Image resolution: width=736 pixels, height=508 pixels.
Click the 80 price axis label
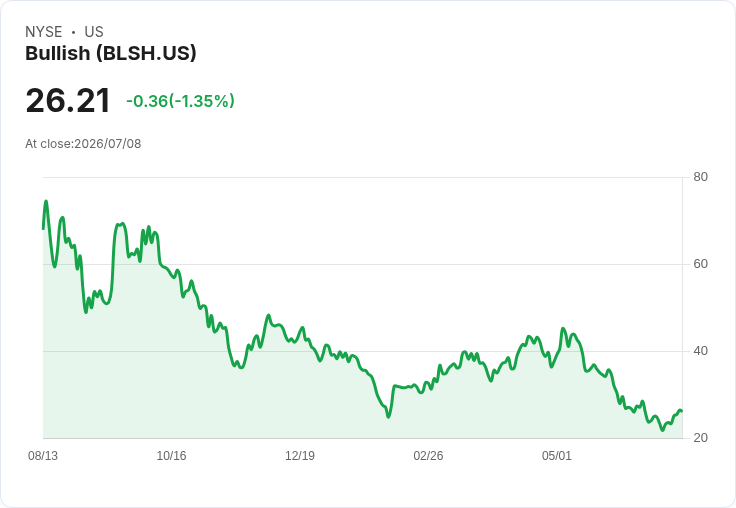[700, 177]
